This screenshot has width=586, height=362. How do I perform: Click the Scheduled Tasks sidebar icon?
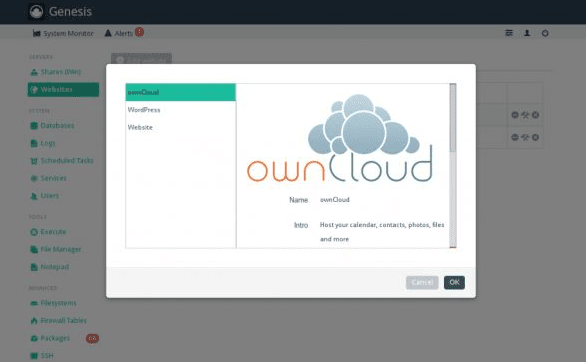coord(34,161)
